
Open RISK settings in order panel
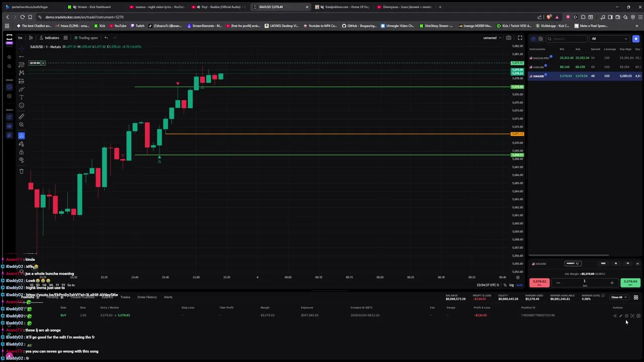pos(603,263)
